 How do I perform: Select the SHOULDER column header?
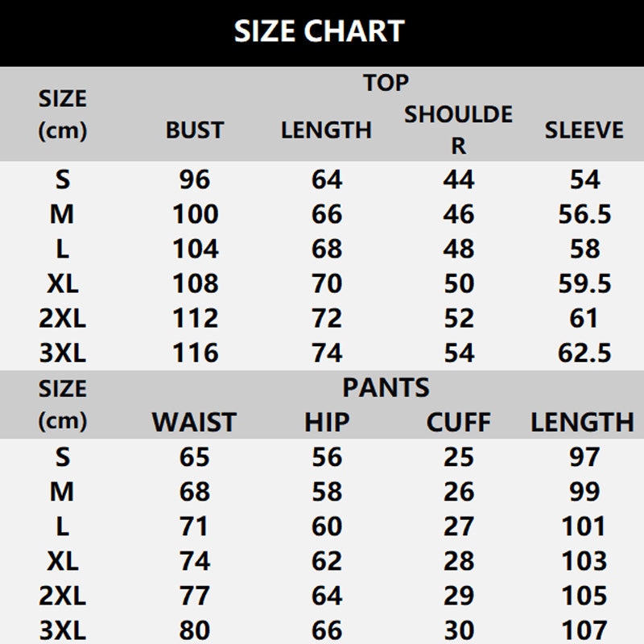458,129
